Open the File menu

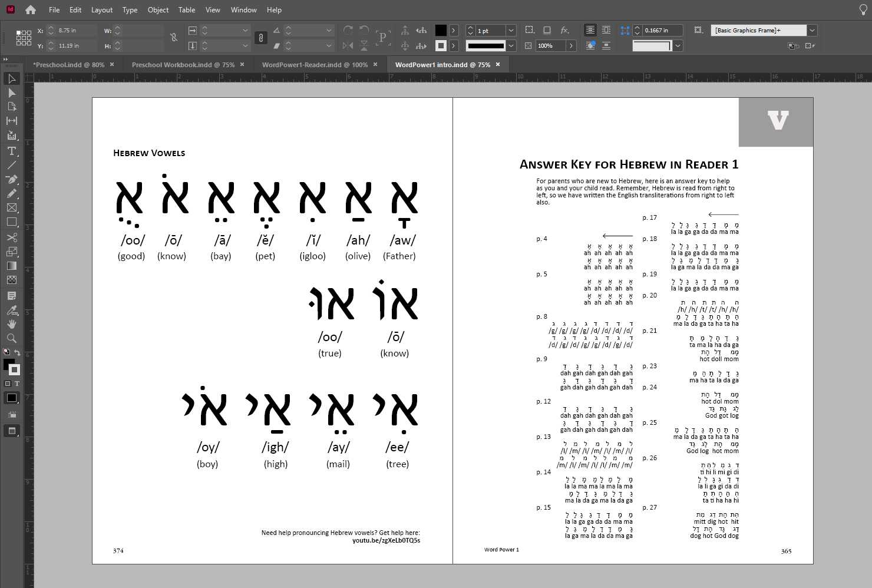pos(54,10)
